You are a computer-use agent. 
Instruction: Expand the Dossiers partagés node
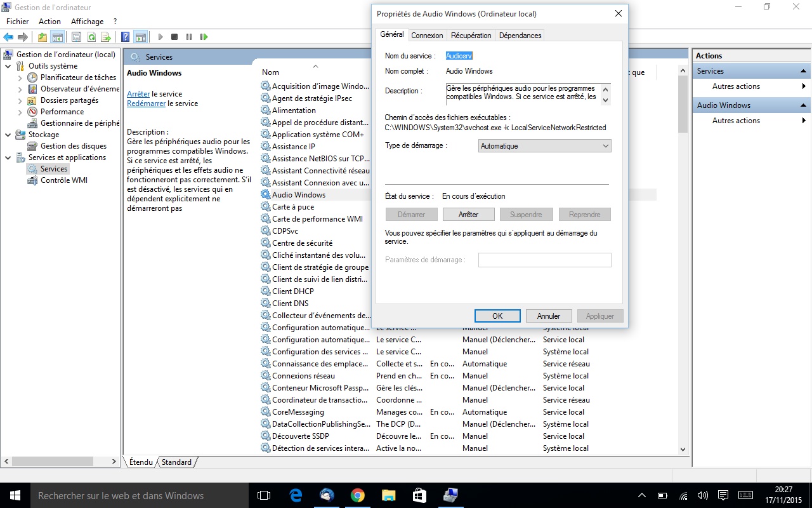pos(20,100)
